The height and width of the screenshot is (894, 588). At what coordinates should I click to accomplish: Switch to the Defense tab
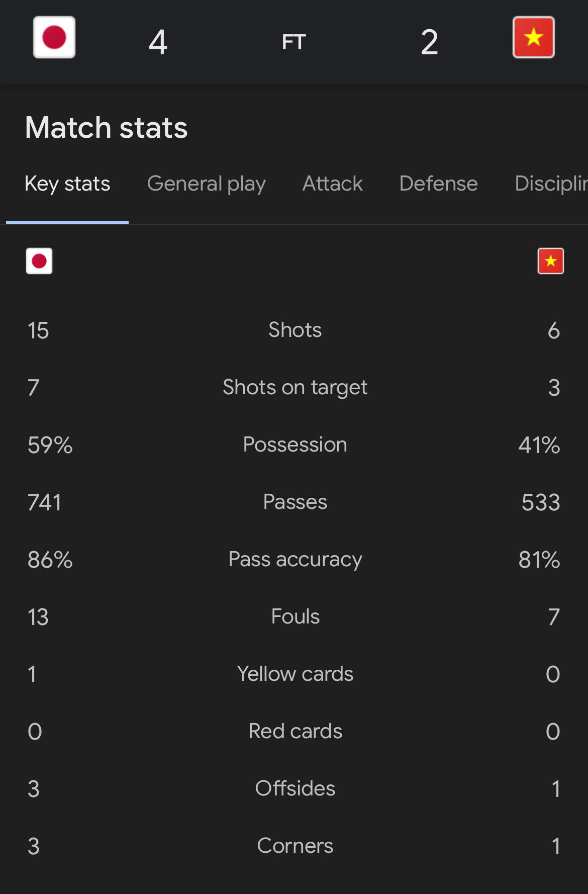click(438, 184)
